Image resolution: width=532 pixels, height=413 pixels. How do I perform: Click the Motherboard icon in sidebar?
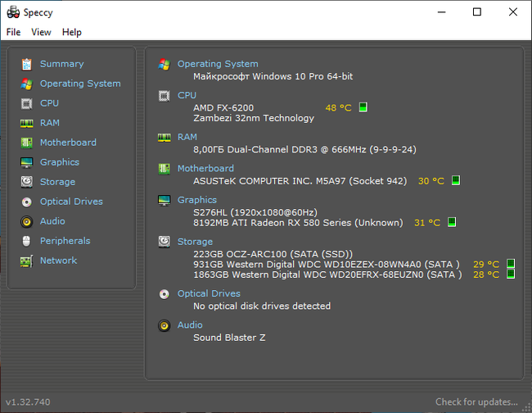pyautogui.click(x=27, y=143)
